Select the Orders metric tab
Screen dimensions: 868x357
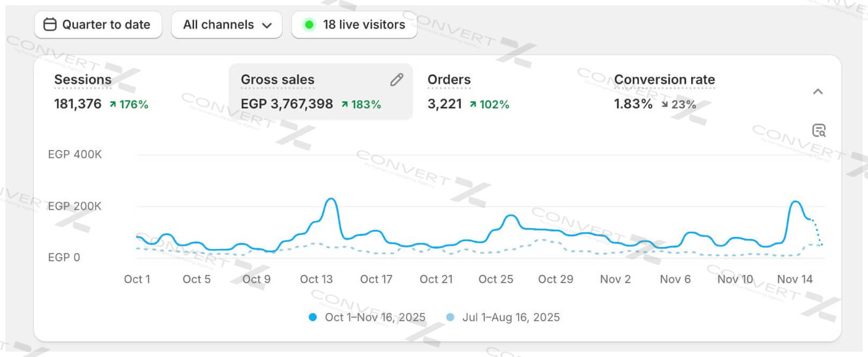(449, 80)
